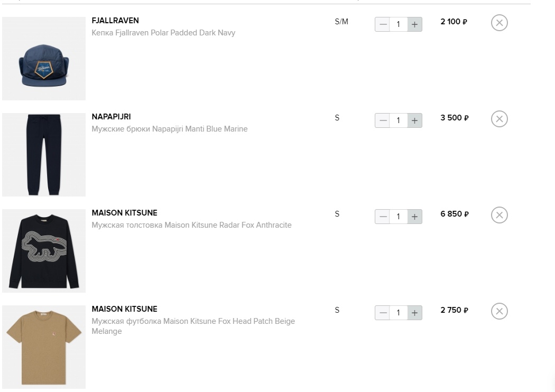
Task: Increase quantity of beige t-shirt
Action: tap(414, 313)
